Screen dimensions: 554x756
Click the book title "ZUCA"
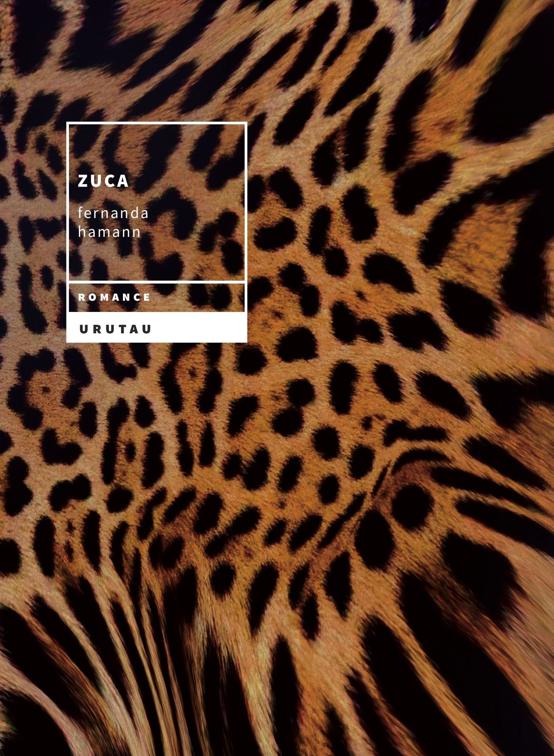click(x=103, y=182)
